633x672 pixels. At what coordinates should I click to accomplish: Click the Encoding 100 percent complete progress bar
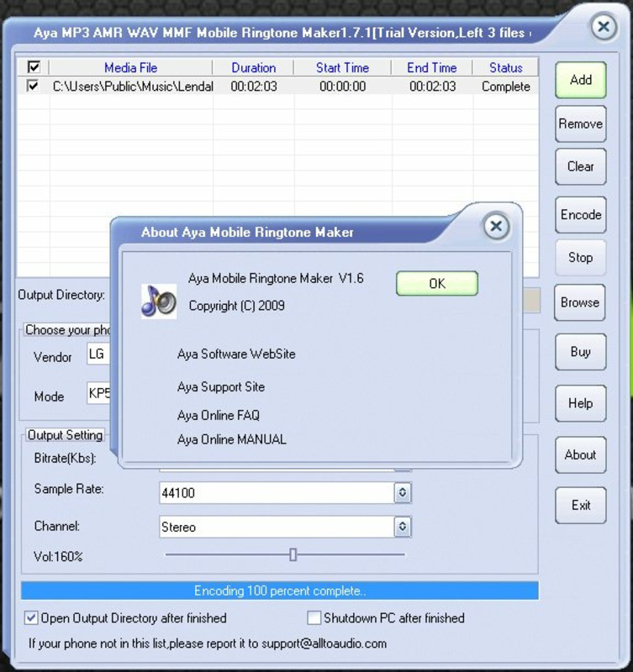(x=280, y=591)
